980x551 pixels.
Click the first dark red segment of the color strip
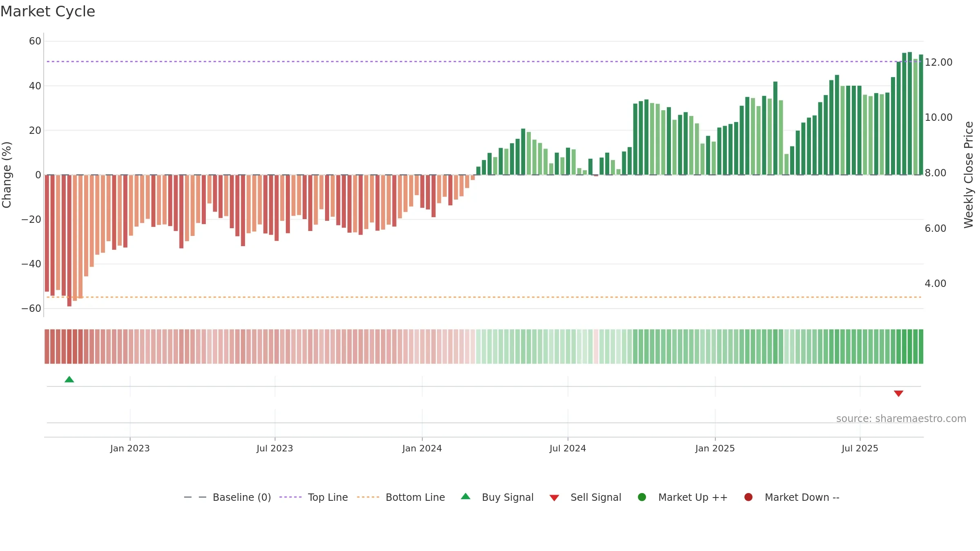tap(47, 347)
